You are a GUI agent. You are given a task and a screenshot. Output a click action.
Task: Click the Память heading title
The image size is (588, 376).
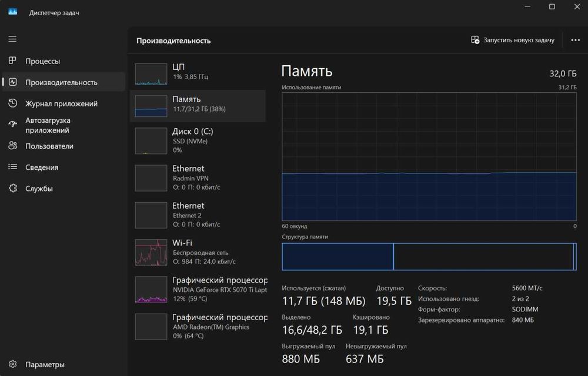307,70
